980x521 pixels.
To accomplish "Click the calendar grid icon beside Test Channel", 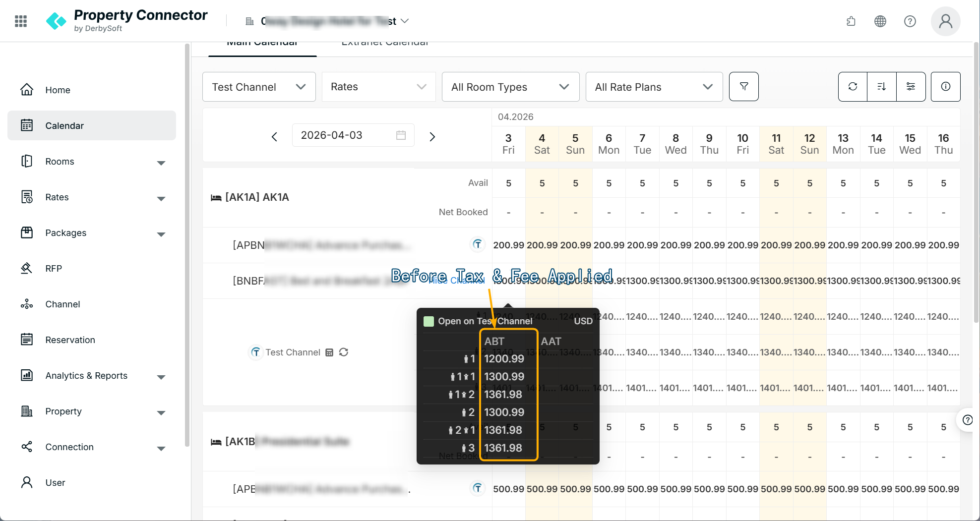I will (x=329, y=352).
